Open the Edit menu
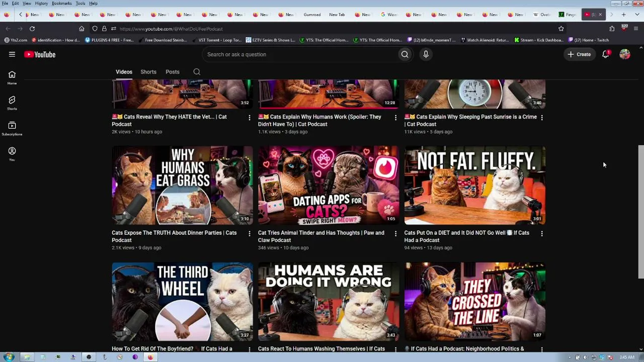This screenshot has height=362, width=644. tap(16, 4)
